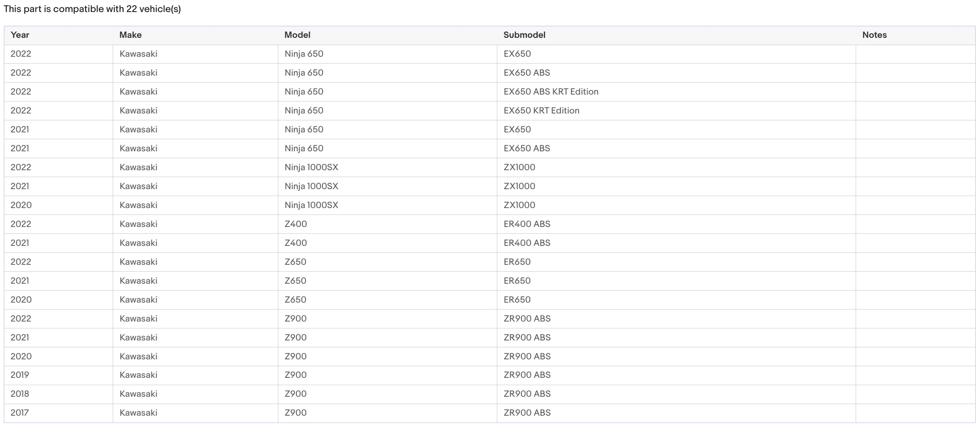Click the Make column header

point(130,35)
